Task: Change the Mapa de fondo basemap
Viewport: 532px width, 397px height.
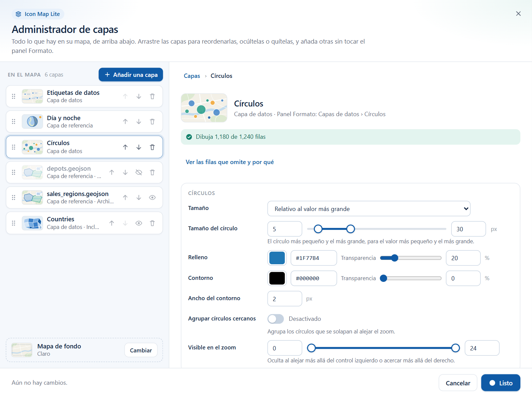Action: click(141, 350)
